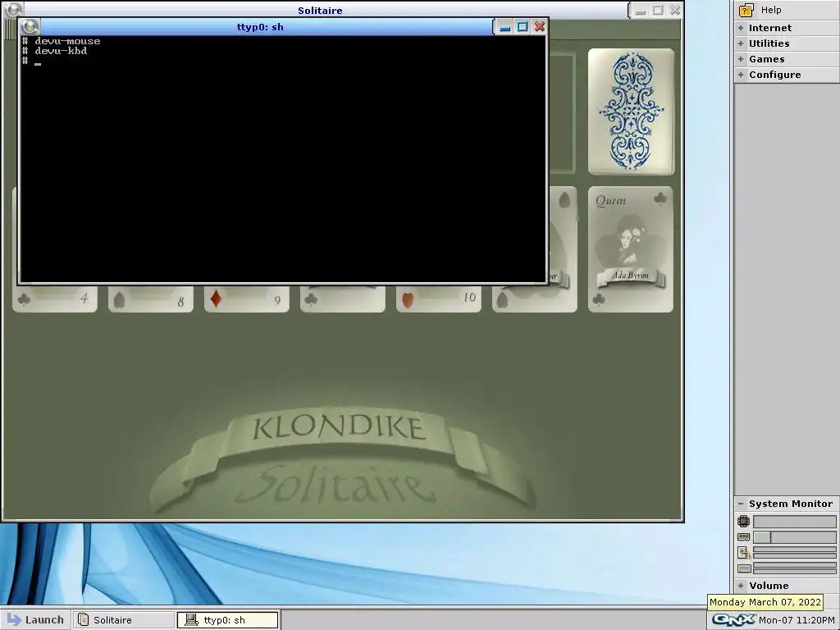Minimize the ttyp0: sh terminal window
840x630 pixels.
[504, 27]
